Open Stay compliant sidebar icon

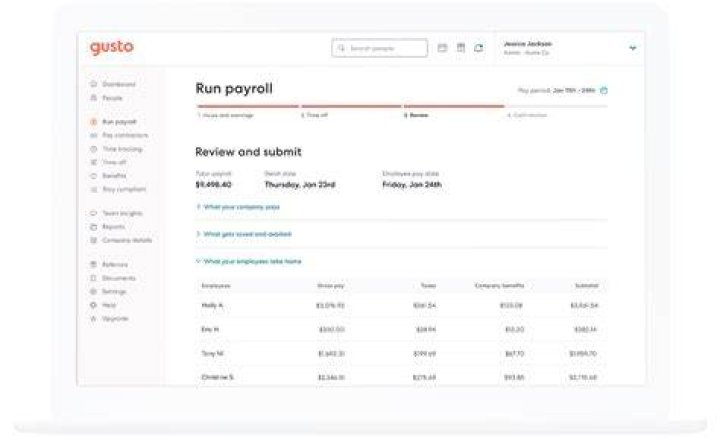coord(94,189)
